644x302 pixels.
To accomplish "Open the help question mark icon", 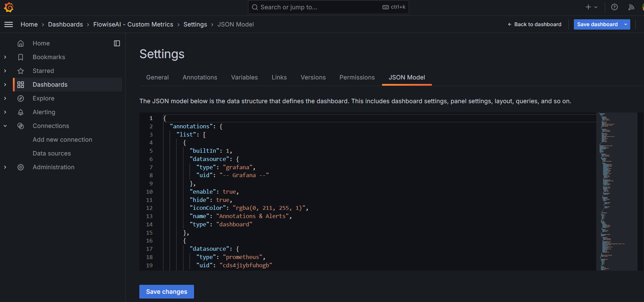I will point(614,7).
